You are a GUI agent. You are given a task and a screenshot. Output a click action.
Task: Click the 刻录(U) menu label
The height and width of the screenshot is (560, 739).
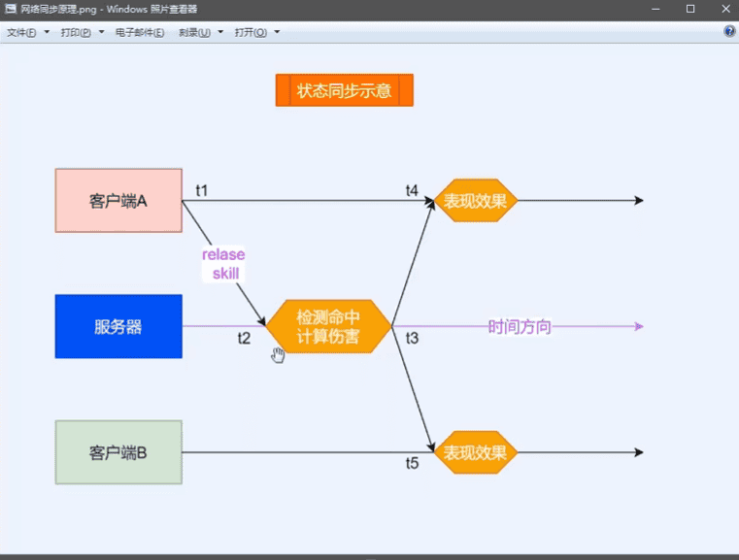(x=194, y=32)
